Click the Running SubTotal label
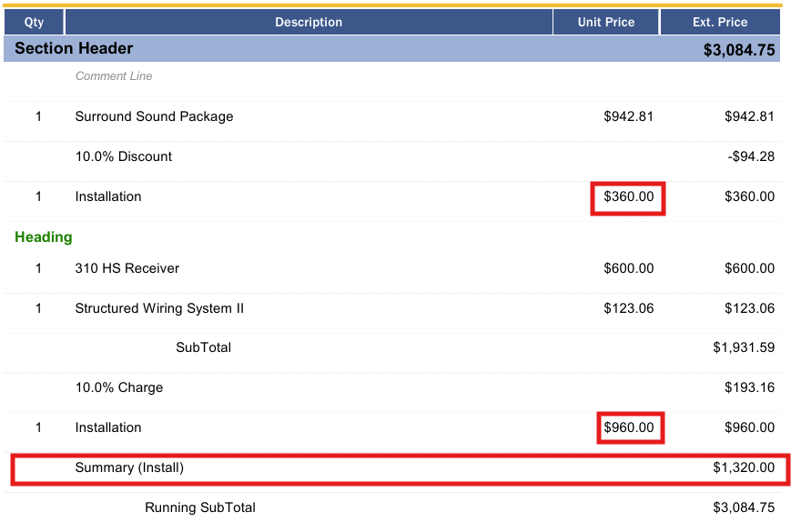This screenshot has height=532, width=791. tap(199, 507)
